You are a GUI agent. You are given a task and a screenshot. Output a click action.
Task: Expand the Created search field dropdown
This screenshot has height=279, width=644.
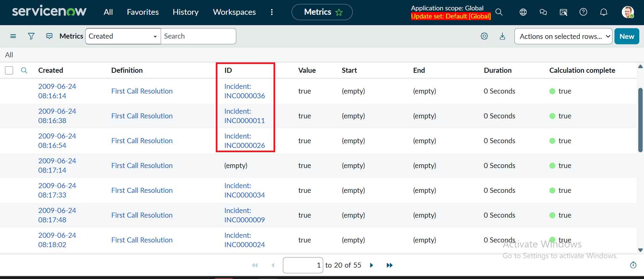pos(123,36)
